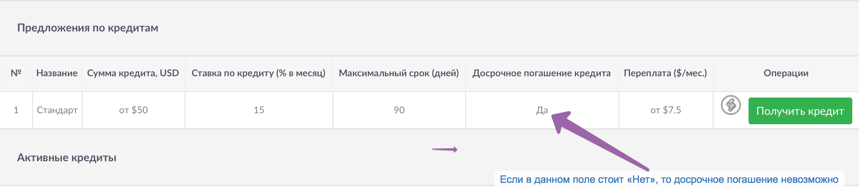Click the Стандарт credit name cell

57,110
